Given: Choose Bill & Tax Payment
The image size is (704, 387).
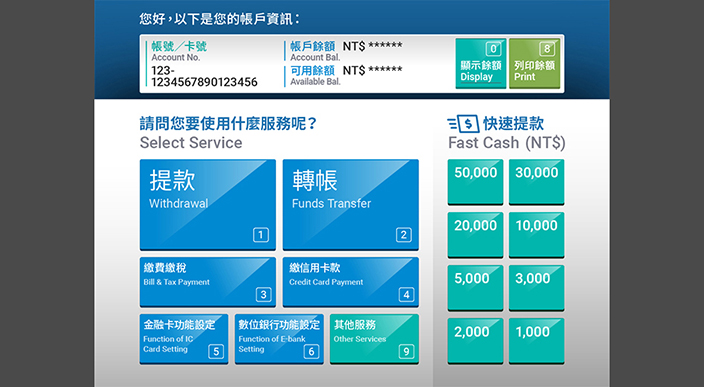Looking at the screenshot, I should pyautogui.click(x=207, y=282).
